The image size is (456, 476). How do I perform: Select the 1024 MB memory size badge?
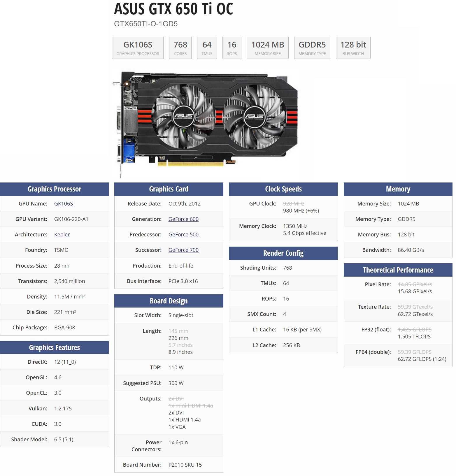pyautogui.click(x=268, y=48)
